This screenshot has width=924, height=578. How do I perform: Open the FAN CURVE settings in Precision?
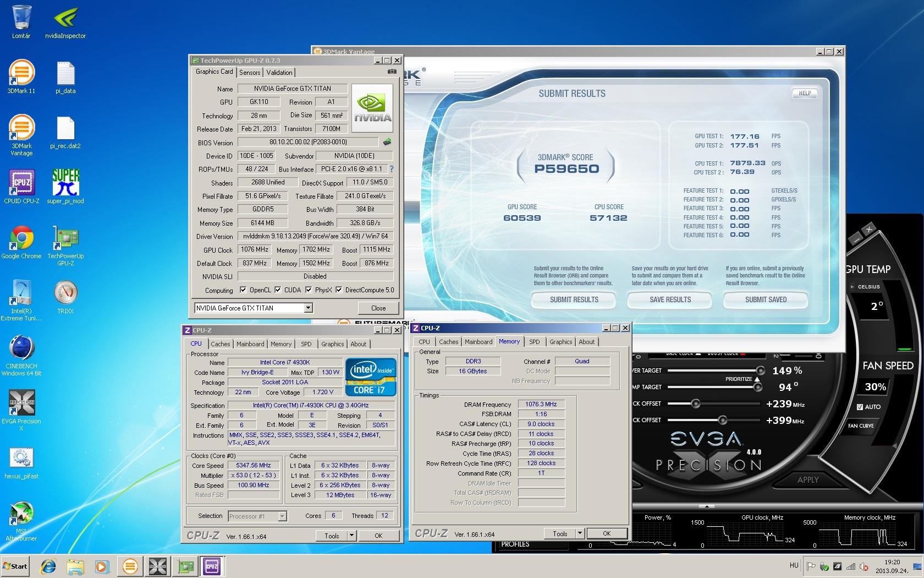click(x=861, y=426)
